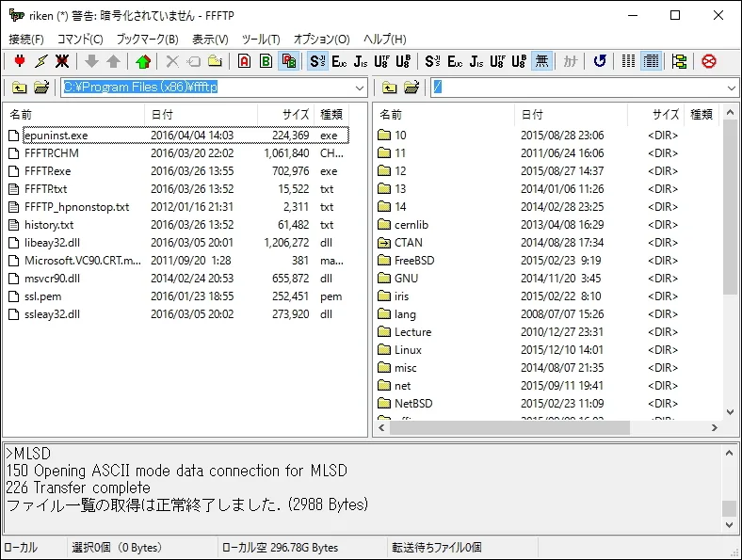
Task: Switch to Details view icon
Action: click(652, 61)
